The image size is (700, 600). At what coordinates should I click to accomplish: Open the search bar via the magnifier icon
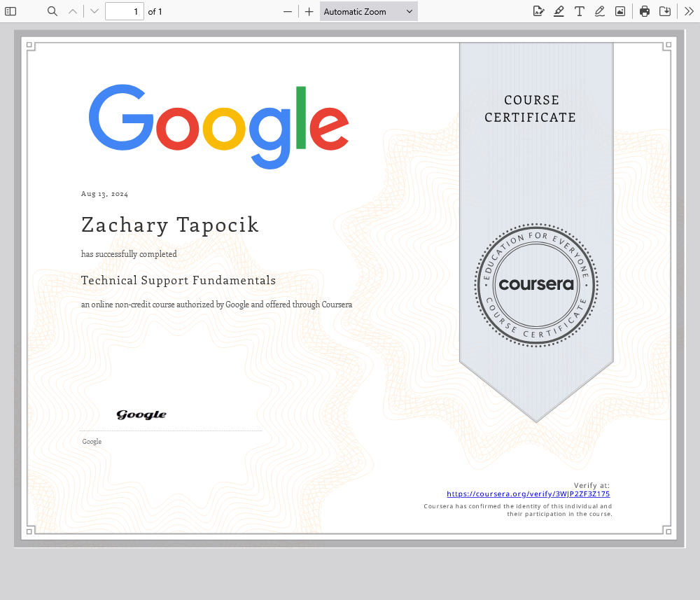(x=52, y=11)
